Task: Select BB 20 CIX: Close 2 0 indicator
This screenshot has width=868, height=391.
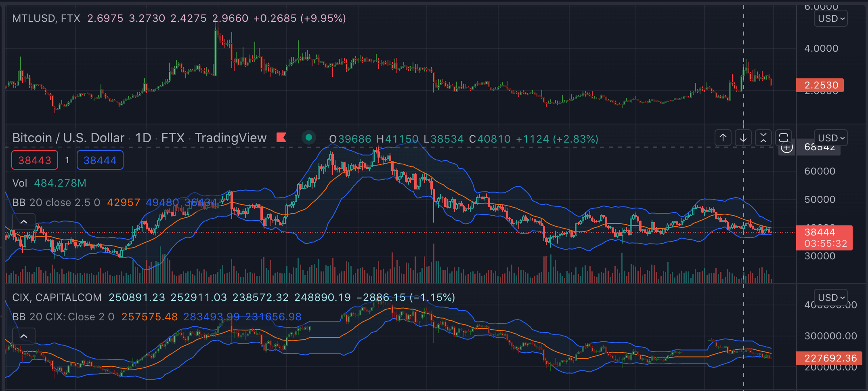Action: coord(63,317)
